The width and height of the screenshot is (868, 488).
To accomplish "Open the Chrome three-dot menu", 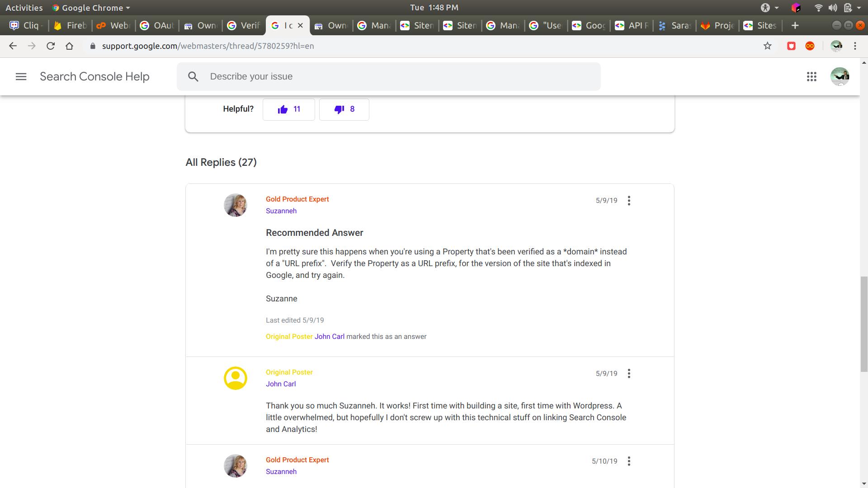I will tap(855, 46).
